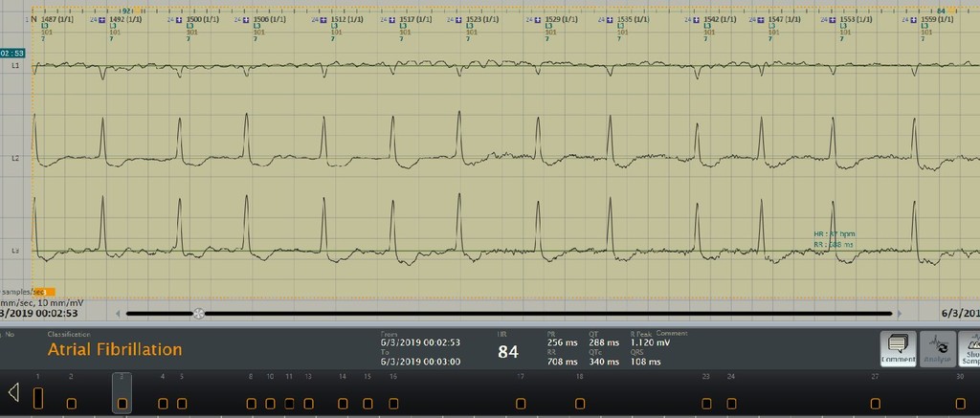Toggle plus box next to beat 1535

point(610,20)
